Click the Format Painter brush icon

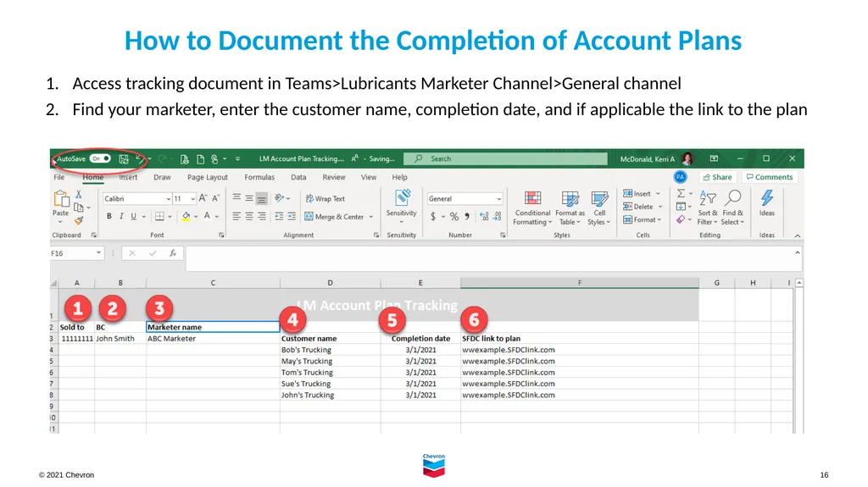(79, 220)
